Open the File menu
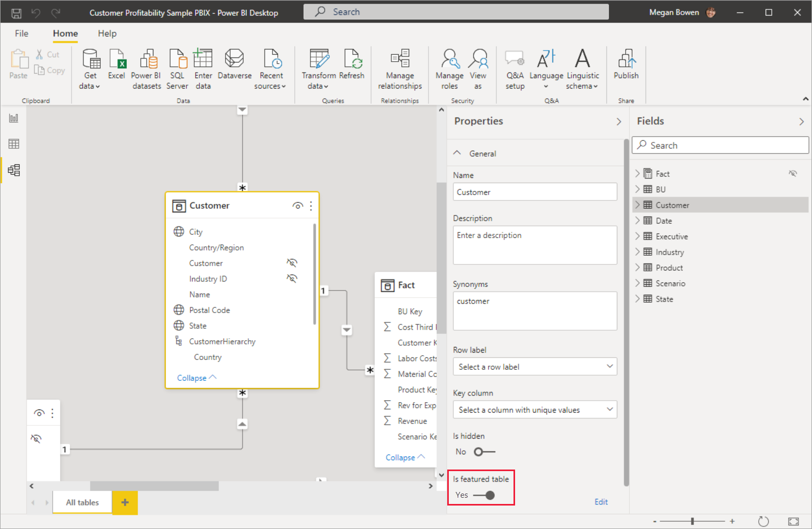Image resolution: width=812 pixels, height=529 pixels. 21,33
